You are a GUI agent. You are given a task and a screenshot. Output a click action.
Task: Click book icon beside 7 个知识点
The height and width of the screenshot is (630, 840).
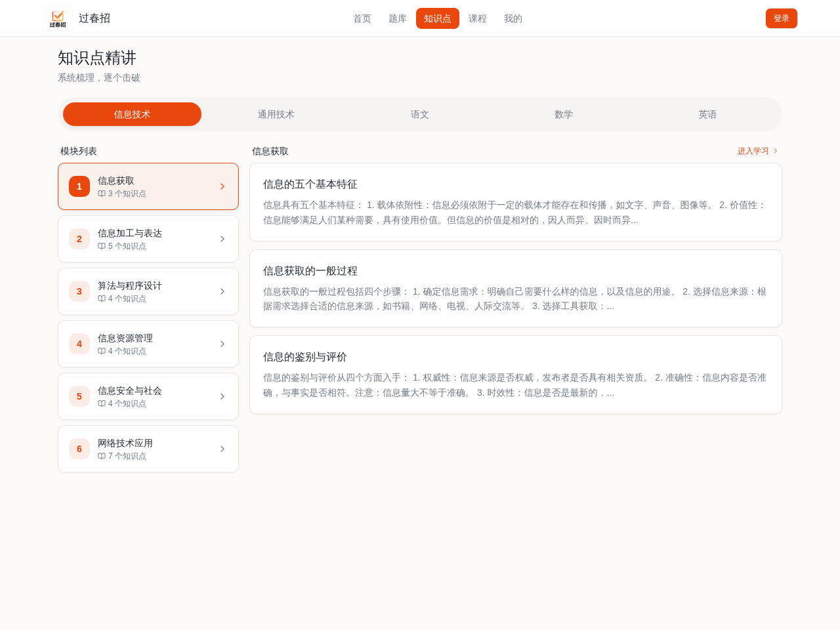click(x=102, y=456)
